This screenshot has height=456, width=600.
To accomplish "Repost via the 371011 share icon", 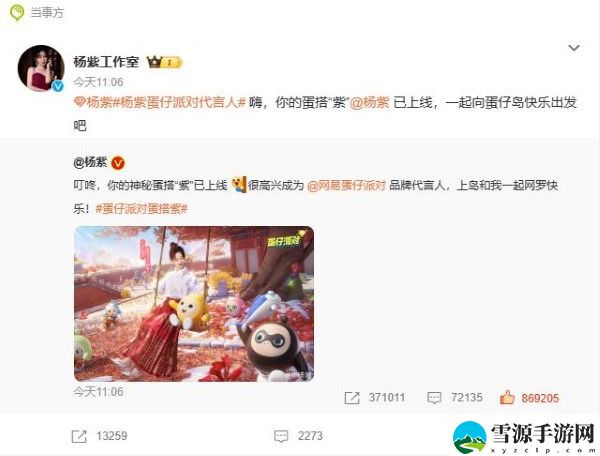I will tap(375, 398).
